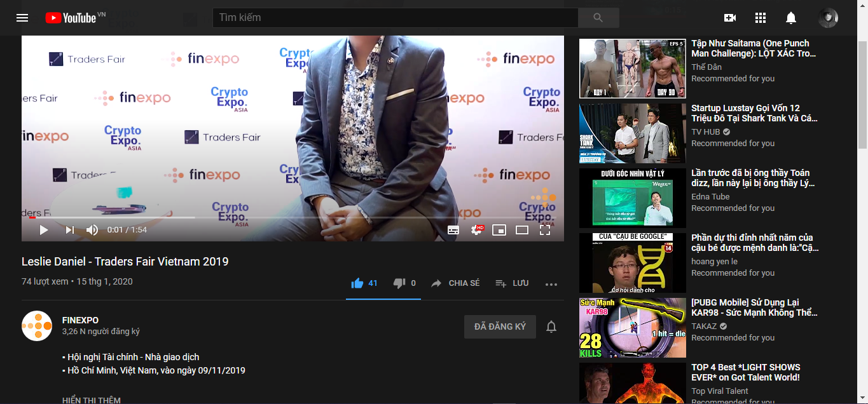Screen dimensions: 868x404
Task: Toggle channel notification bell for FINEXPO
Action: point(551,327)
